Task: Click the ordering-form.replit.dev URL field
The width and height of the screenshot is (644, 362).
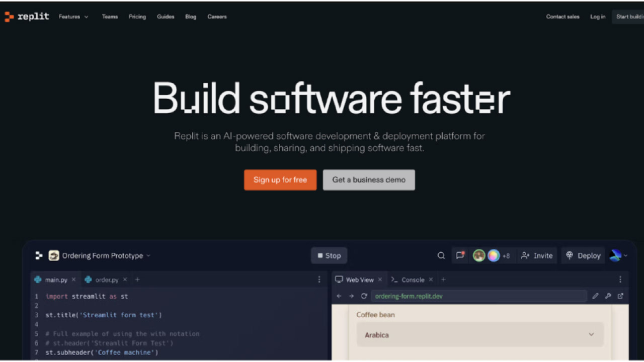Action: point(479,296)
